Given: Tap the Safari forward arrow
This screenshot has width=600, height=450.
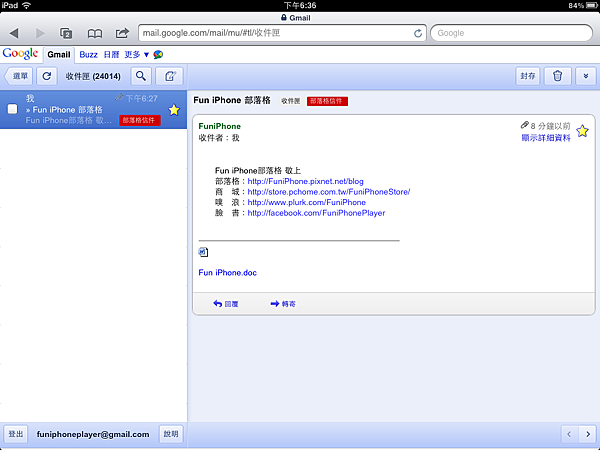Looking at the screenshot, I should tap(40, 33).
